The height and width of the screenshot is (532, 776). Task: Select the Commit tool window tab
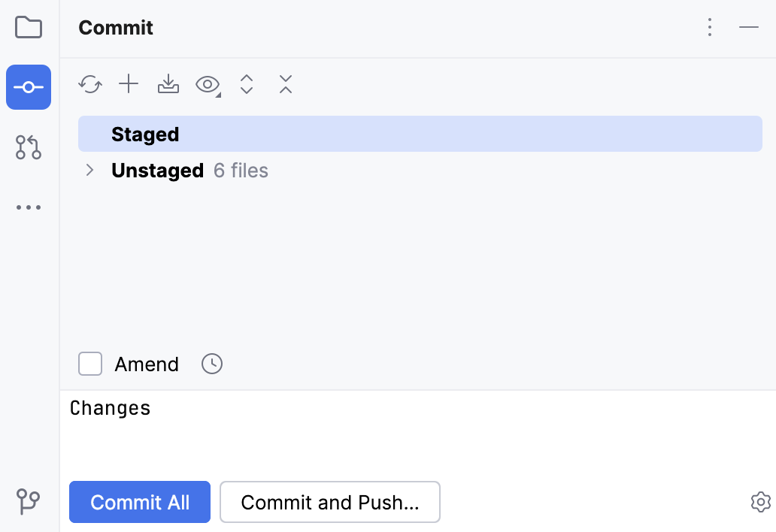(29, 87)
